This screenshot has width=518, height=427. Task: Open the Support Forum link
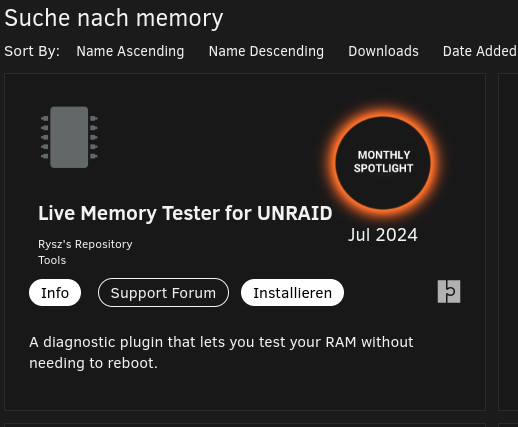tap(163, 293)
